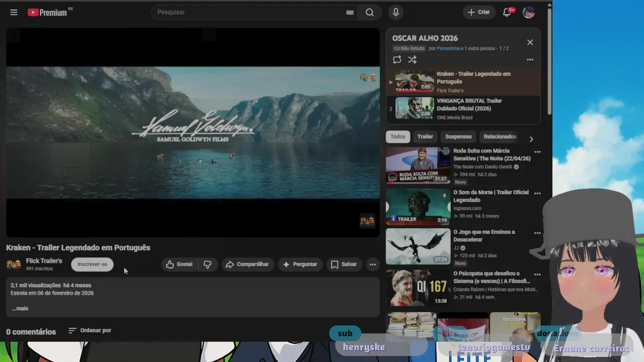The width and height of the screenshot is (644, 362).
Task: Open options for O Jogo que me Ensinou
Action: pos(537,233)
